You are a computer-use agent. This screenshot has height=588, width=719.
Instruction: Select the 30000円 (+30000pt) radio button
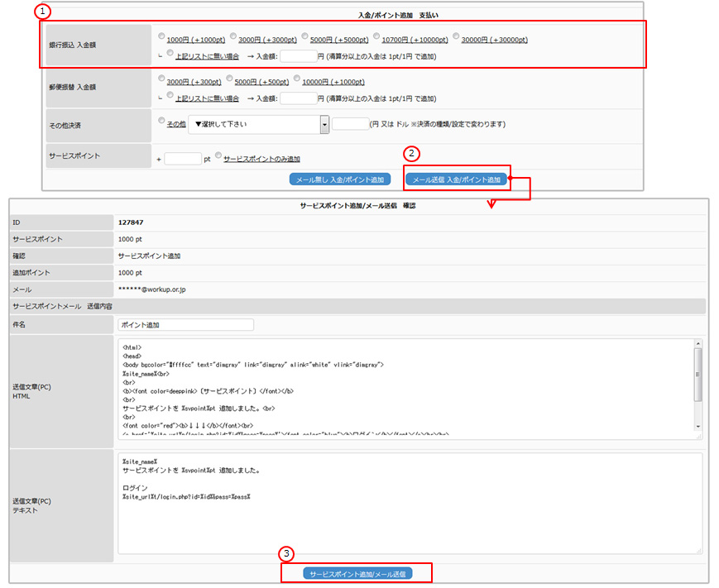coord(457,37)
